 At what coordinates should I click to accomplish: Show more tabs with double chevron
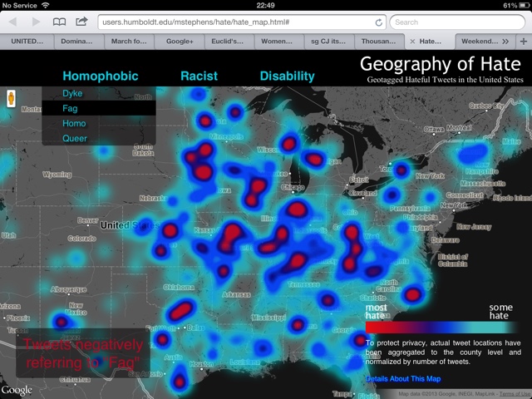tap(505, 42)
